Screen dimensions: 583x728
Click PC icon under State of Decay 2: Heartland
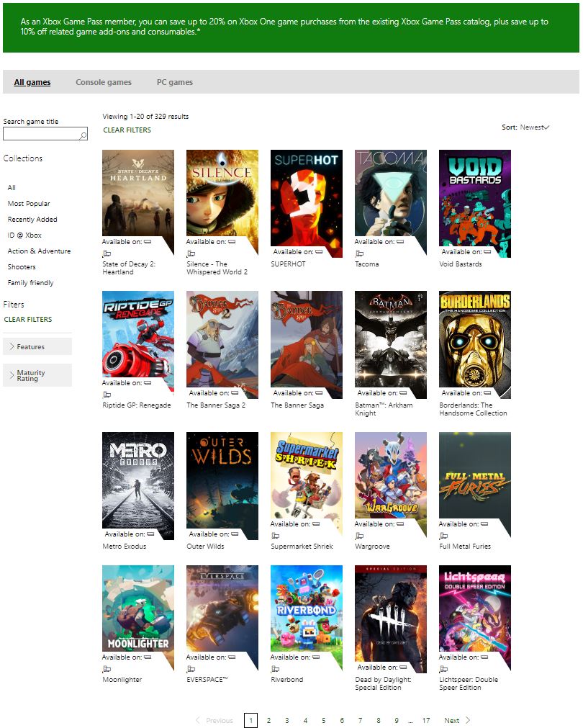[x=107, y=253]
